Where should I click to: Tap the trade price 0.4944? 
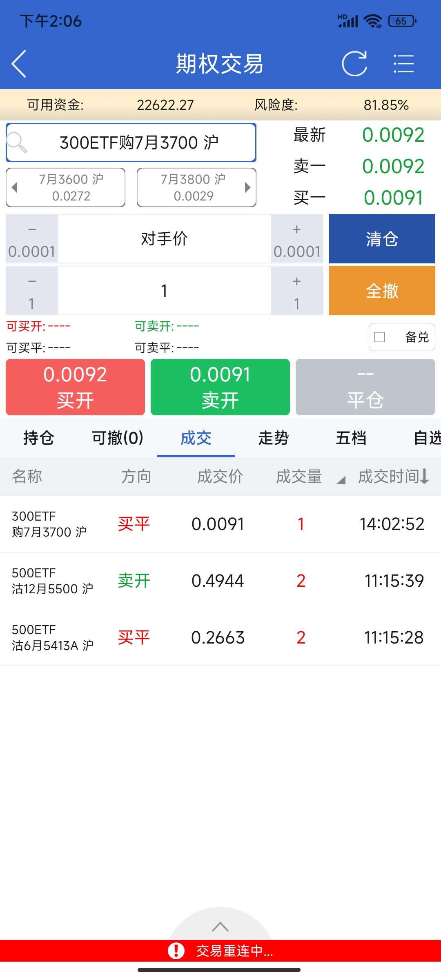(x=218, y=581)
